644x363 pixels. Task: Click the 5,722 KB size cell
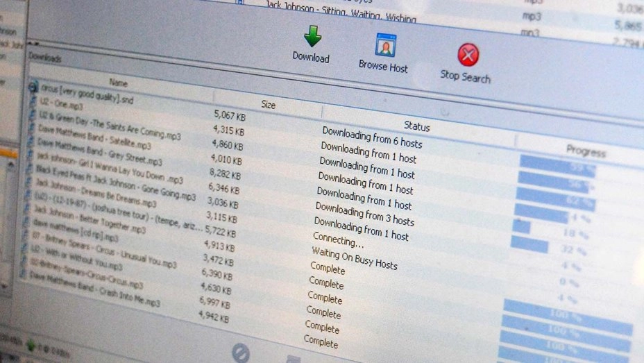(x=221, y=232)
